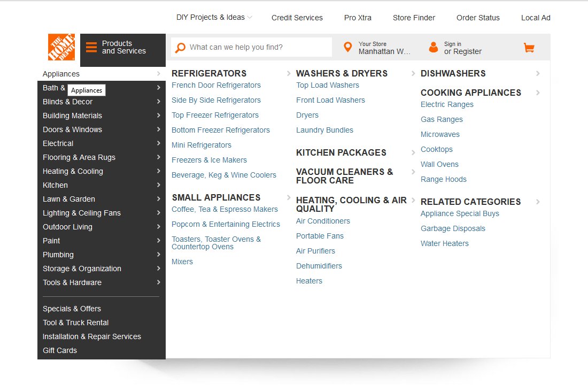Click the Home Depot logo
Screen dimensions: 588x391
(x=61, y=47)
